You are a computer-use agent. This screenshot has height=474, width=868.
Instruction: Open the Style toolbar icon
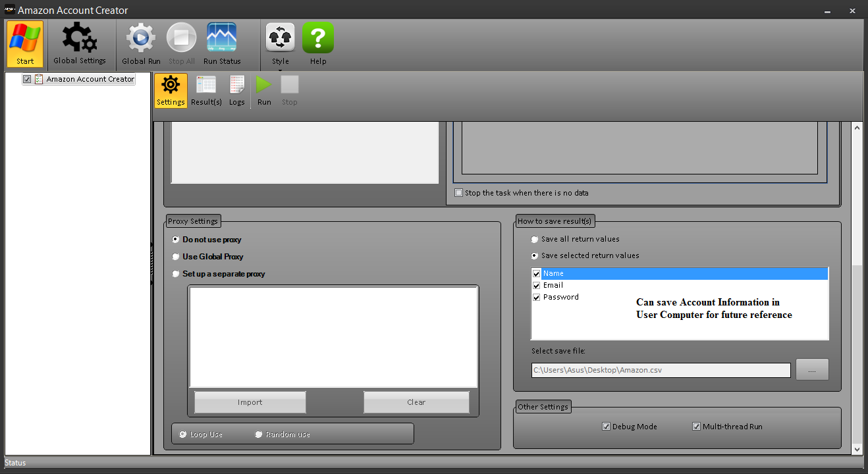point(281,44)
